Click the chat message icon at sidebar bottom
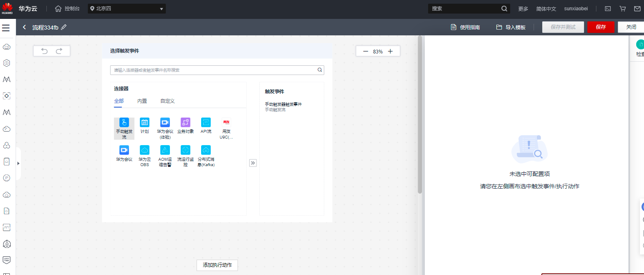Image resolution: width=644 pixels, height=275 pixels. point(7,260)
